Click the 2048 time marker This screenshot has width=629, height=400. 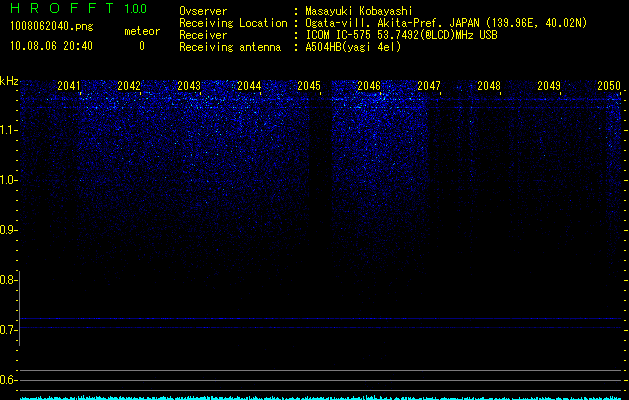(489, 86)
